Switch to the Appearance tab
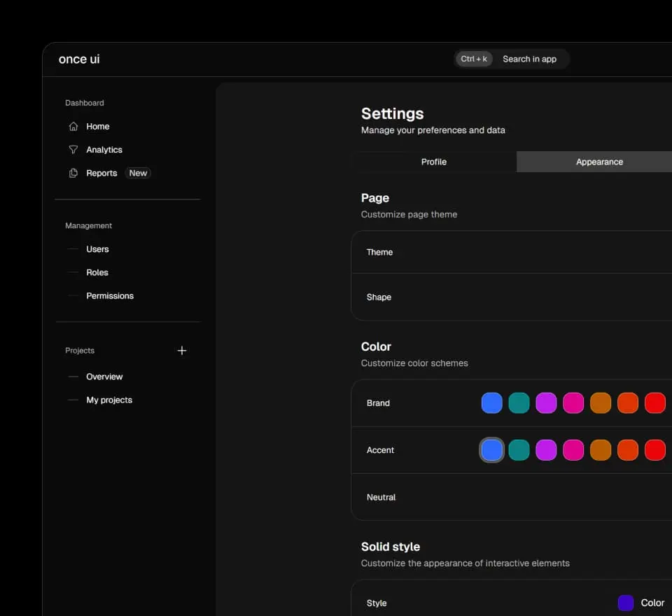 click(x=599, y=162)
